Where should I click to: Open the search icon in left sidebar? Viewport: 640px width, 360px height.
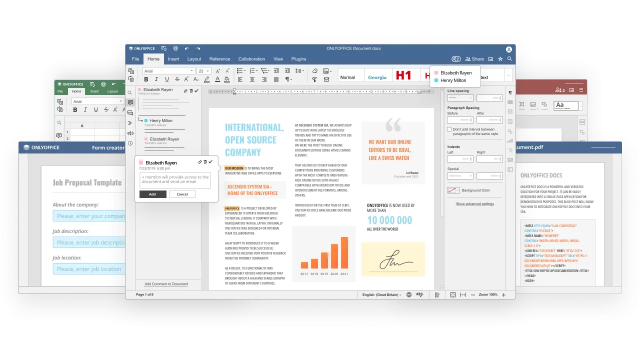tap(130, 93)
